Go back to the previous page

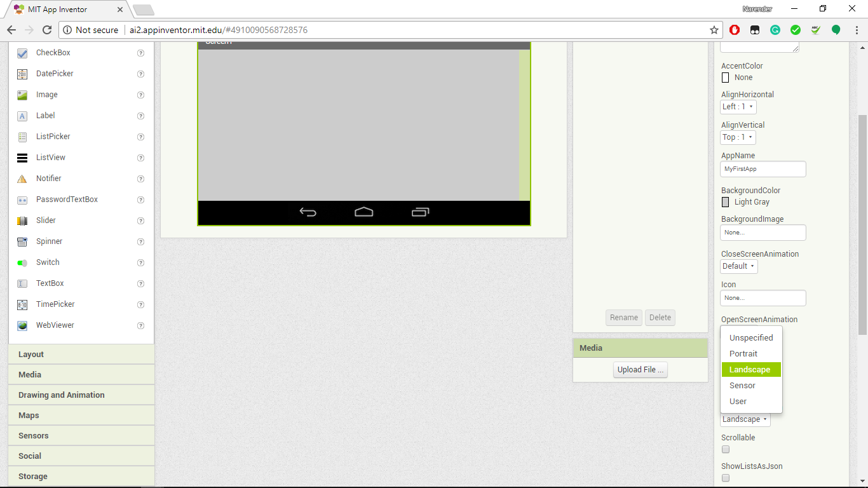pyautogui.click(x=11, y=30)
